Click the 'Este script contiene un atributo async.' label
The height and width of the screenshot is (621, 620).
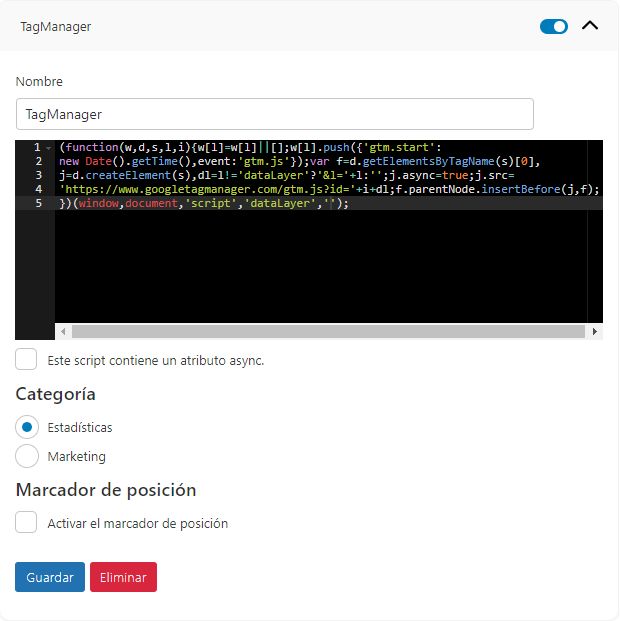pyautogui.click(x=156, y=360)
